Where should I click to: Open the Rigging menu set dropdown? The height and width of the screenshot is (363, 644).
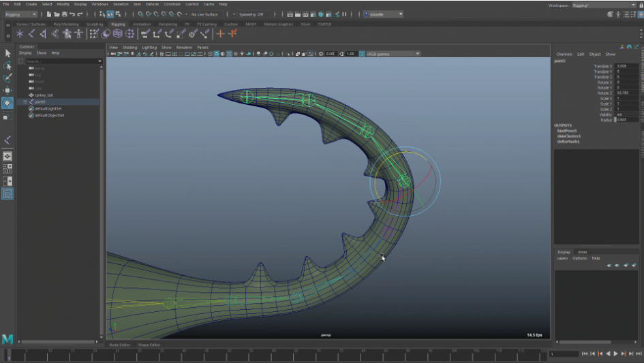21,14
